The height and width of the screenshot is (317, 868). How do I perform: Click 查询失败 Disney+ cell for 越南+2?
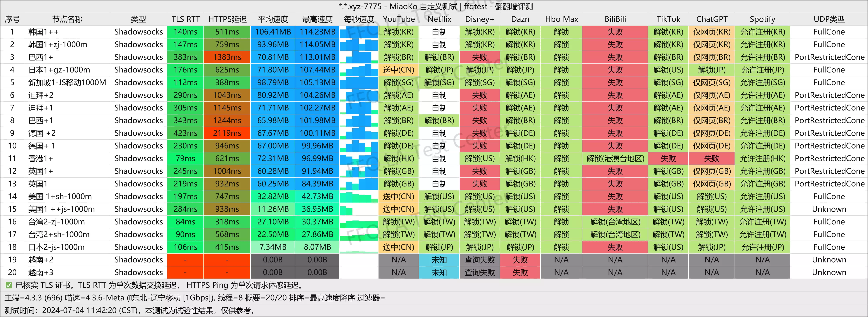[479, 260]
